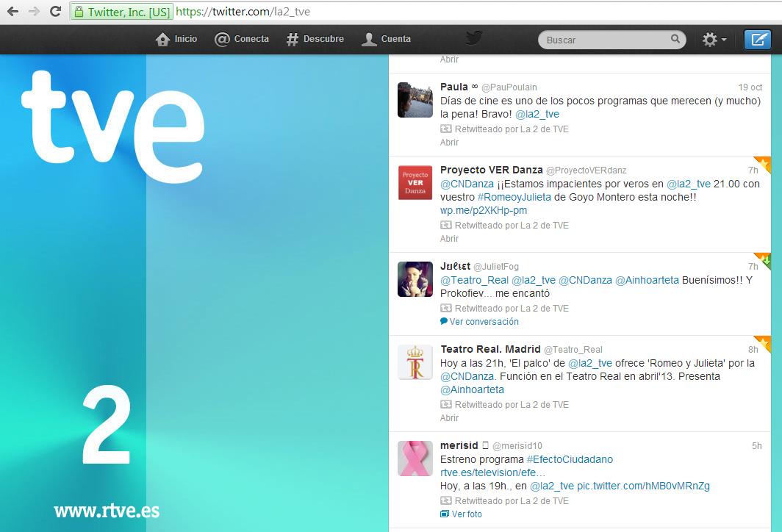This screenshot has width=782, height=532.
Task: Click Ver foto on merisid tweet
Action: pos(466,514)
